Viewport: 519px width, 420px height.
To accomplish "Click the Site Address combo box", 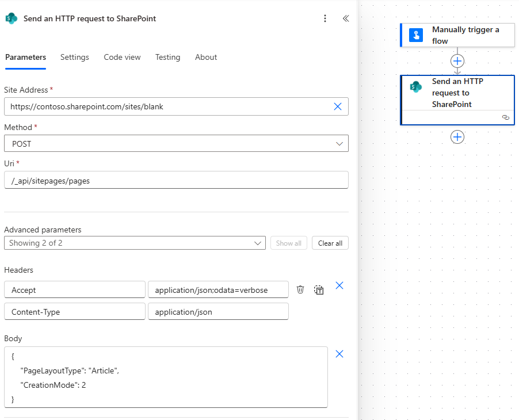I will click(x=176, y=106).
